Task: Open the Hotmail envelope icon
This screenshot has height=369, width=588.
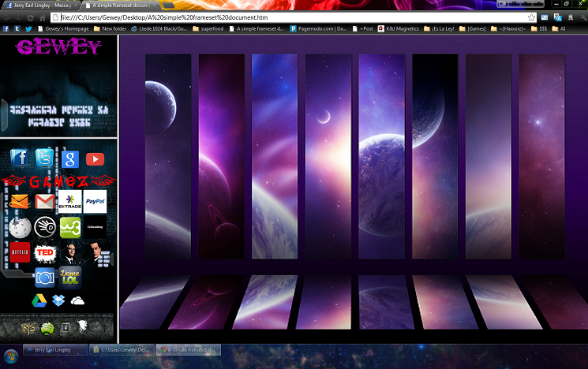Action: coord(20,202)
